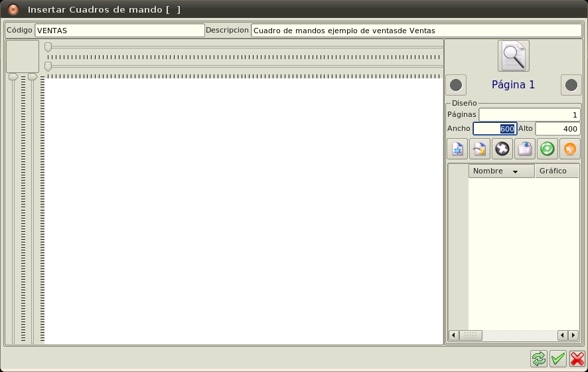Click the square corner box above vertical sliders

click(x=23, y=56)
